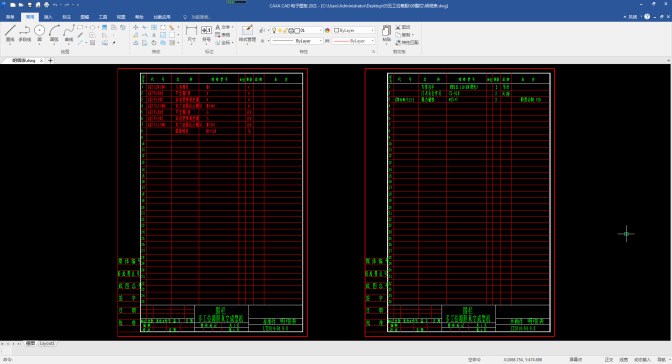Toggle the line width display in status bar
The image size is (672, 364).
[624, 360]
